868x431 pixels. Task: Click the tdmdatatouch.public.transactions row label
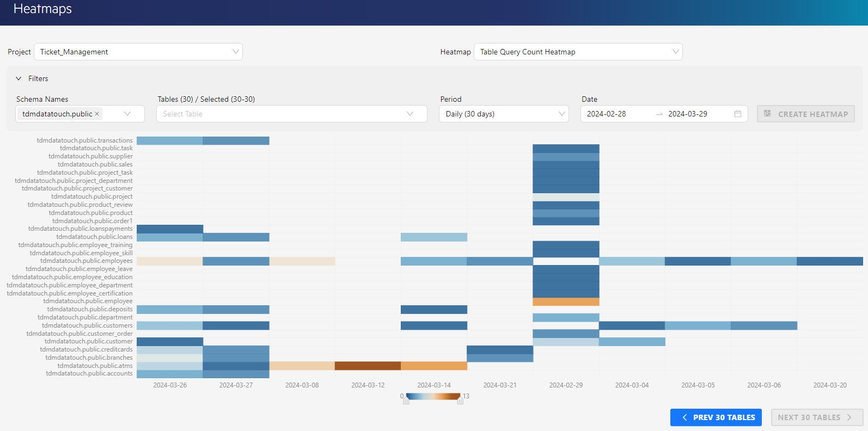tap(84, 140)
